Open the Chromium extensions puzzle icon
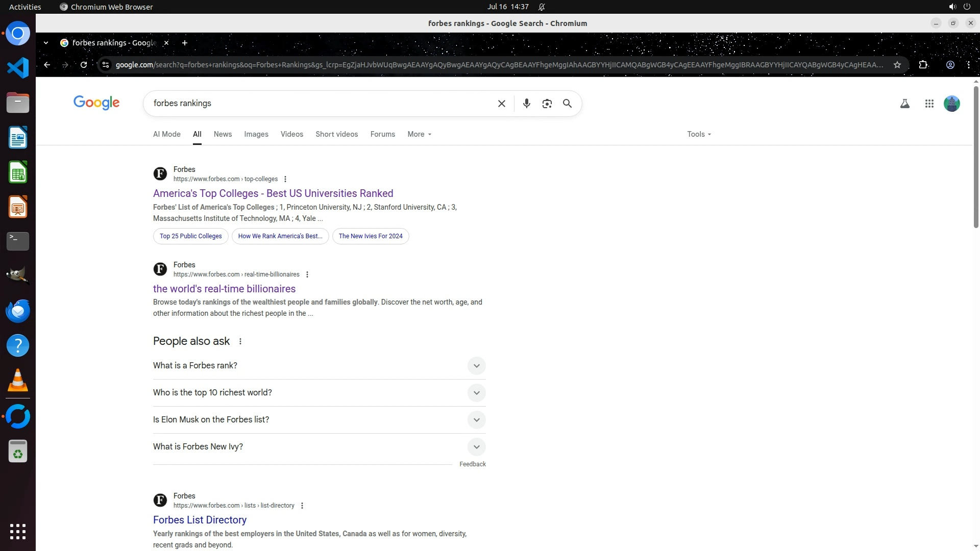This screenshot has width=980, height=551. 923,65
